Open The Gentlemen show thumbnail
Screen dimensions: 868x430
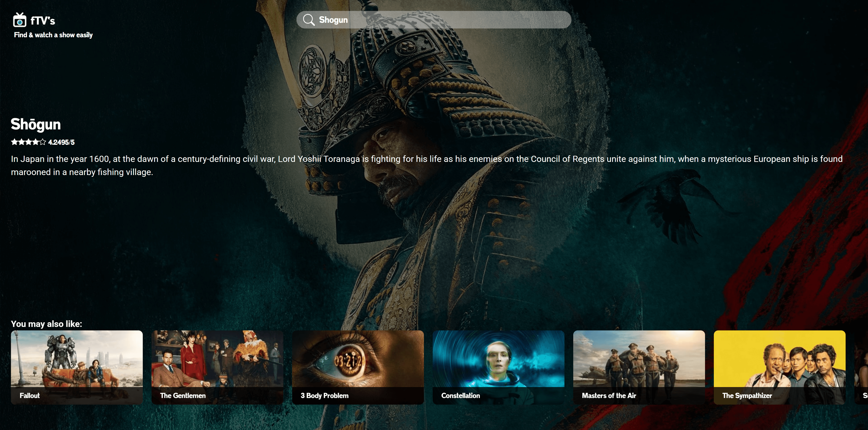(x=217, y=367)
